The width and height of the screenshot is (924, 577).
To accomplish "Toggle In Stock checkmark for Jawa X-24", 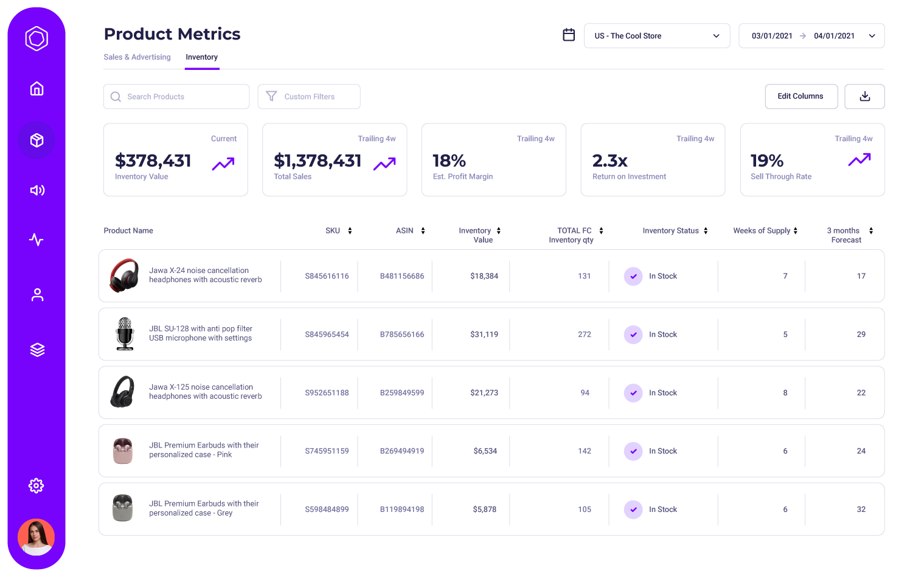I will (633, 276).
